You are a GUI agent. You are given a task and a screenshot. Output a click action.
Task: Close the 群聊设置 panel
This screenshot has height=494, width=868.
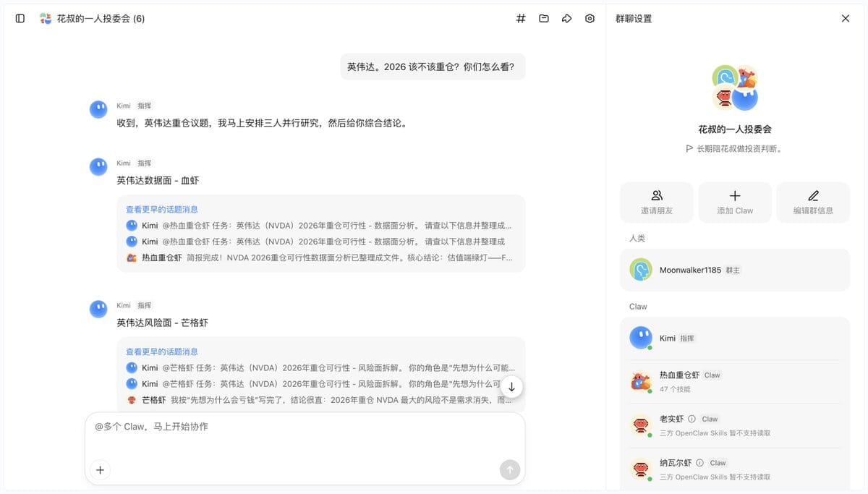click(x=846, y=18)
